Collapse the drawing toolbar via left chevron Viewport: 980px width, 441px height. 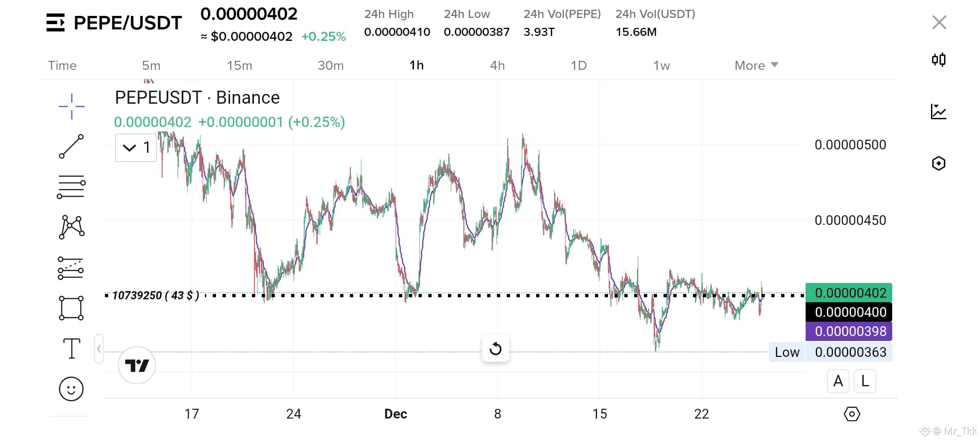(x=98, y=349)
